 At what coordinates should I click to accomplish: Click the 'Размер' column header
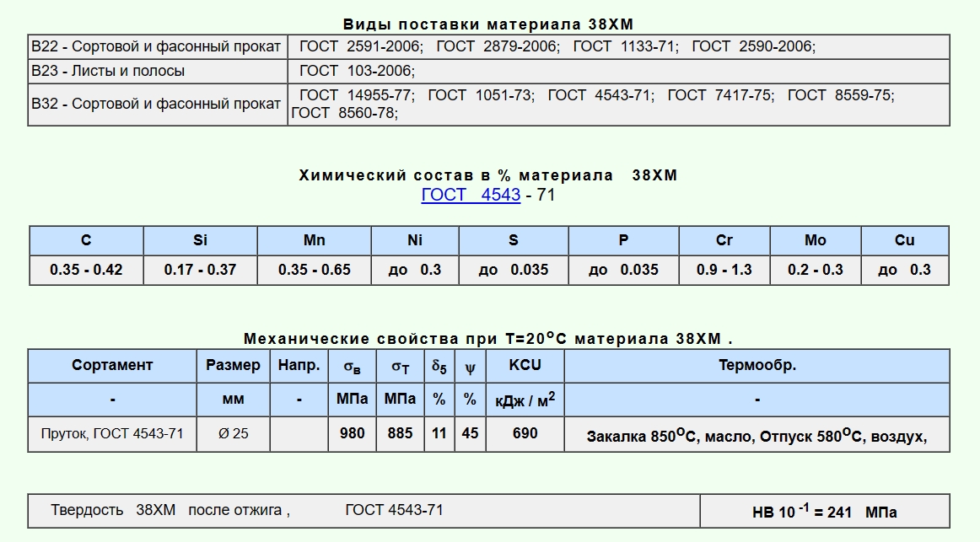[233, 365]
